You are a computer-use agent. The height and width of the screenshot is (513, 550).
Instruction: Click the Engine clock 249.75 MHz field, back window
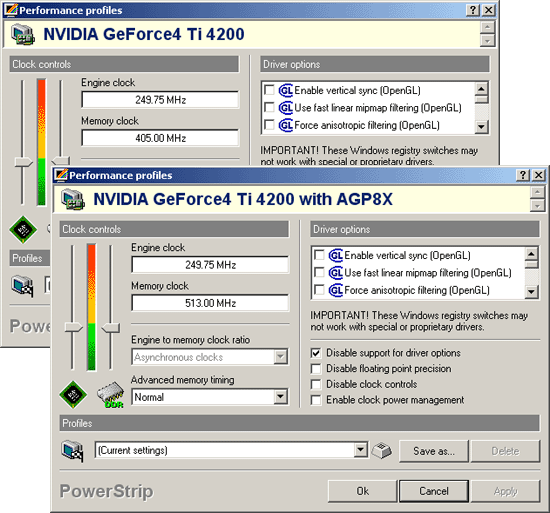(x=160, y=100)
